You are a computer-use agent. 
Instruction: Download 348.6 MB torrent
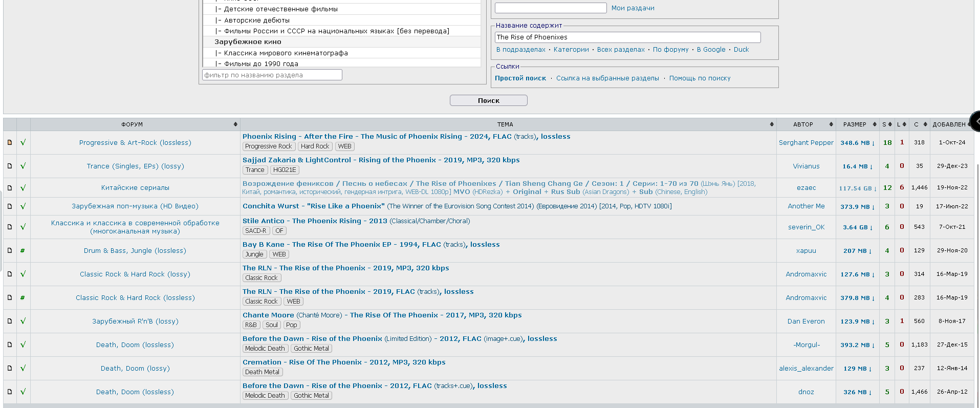(x=857, y=143)
